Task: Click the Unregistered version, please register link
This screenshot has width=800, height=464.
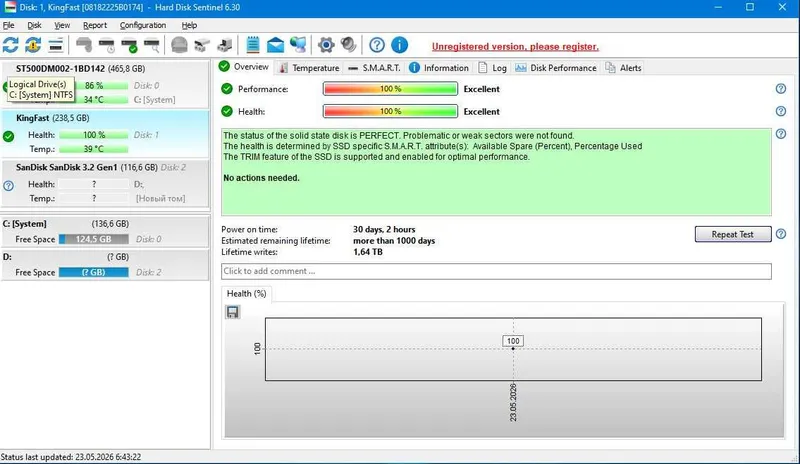Action: [515, 46]
